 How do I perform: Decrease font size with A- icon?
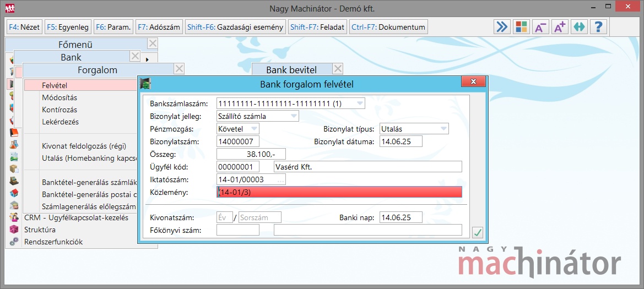pyautogui.click(x=540, y=27)
